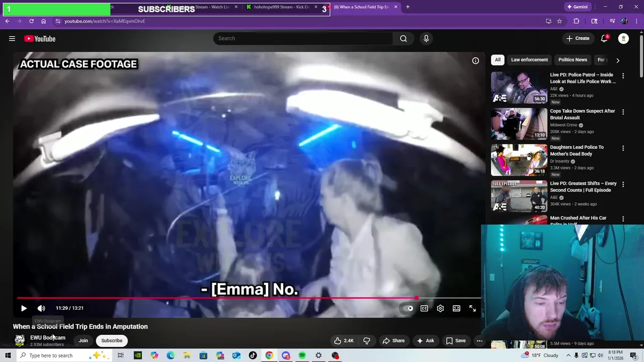
Task: Open Task View on taskbar
Action: tap(121, 355)
